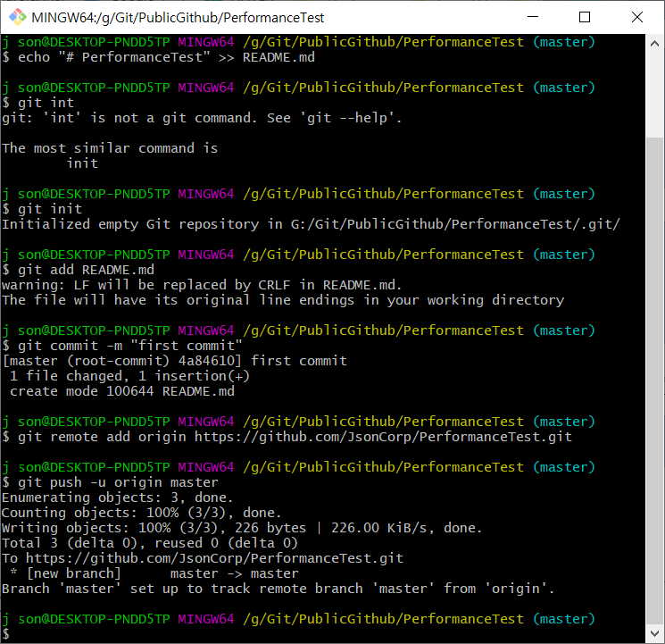Screen dimensions: 665x644
Task: Click the '$ git push -u origin master' line
Action: point(110,482)
